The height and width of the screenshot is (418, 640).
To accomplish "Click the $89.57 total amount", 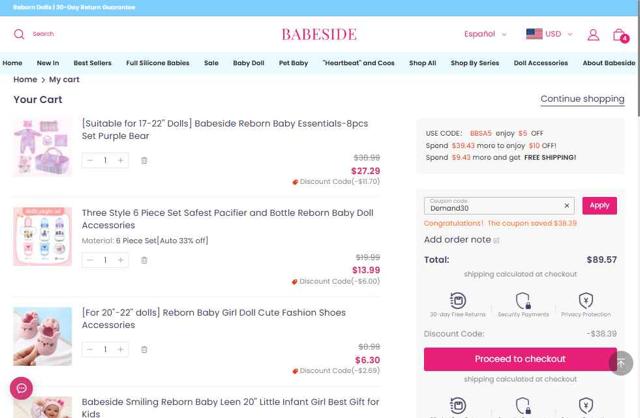I will tap(602, 260).
